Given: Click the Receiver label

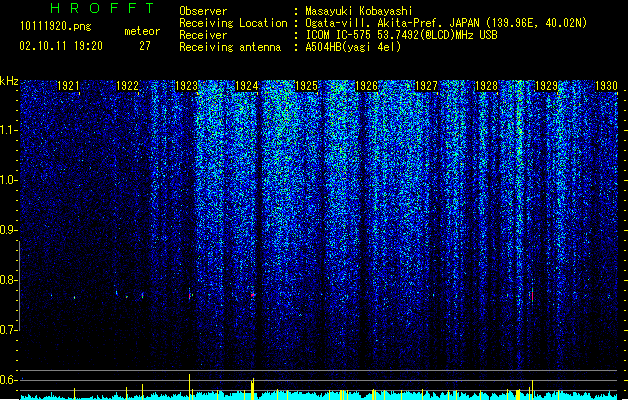Looking at the screenshot, I should coord(203,35).
